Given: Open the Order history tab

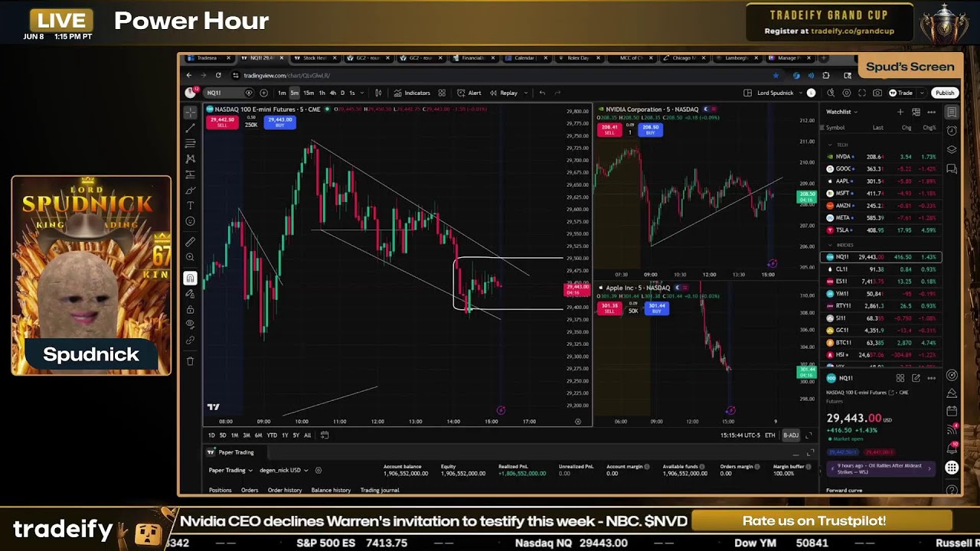Looking at the screenshot, I should coord(285,490).
